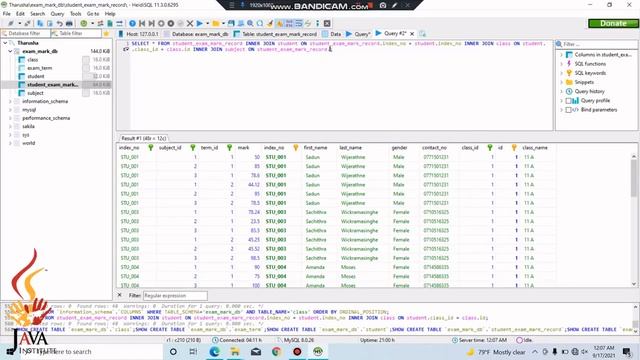The height and width of the screenshot is (360, 640).
Task: Click the green Donate button
Action: [x=613, y=24]
